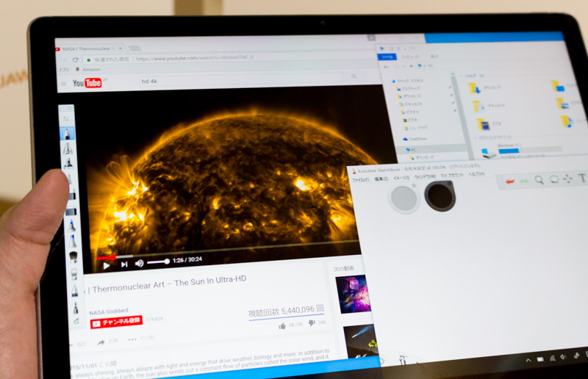Screen dimensions: 588x379
Task: Close the NASA Thermonuclear Chrome tab
Action: pyautogui.click(x=121, y=48)
